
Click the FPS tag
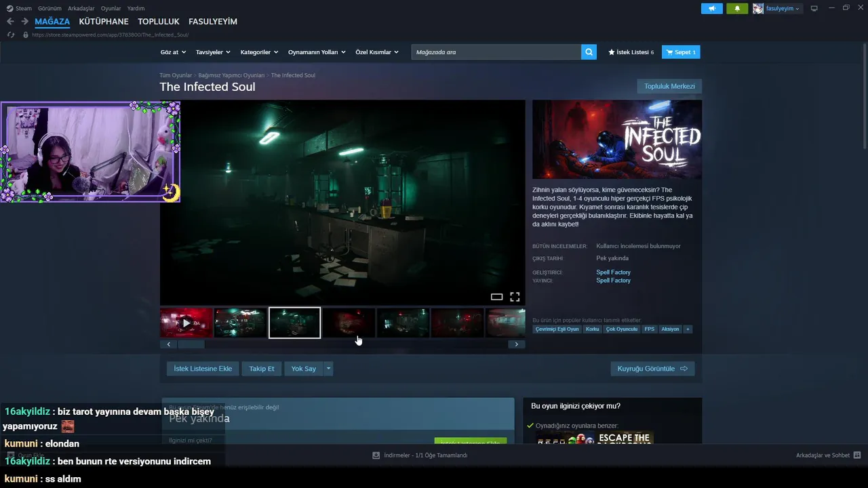[x=650, y=329]
